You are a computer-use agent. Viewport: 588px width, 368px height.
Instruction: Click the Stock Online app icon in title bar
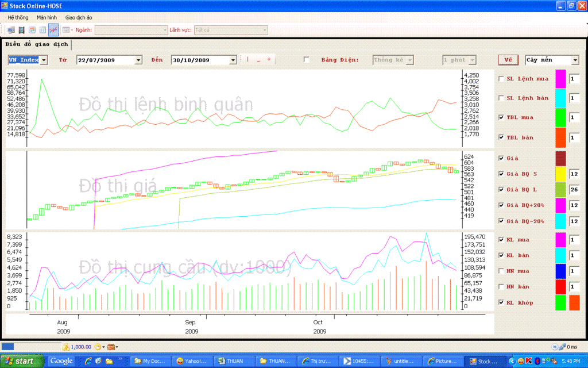coord(5,6)
